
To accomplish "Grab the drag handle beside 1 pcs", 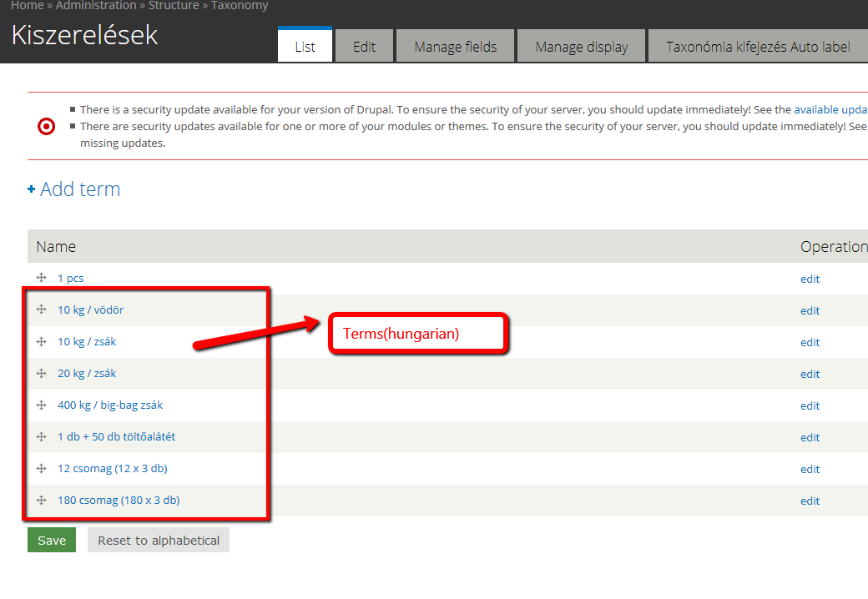I will 41,278.
